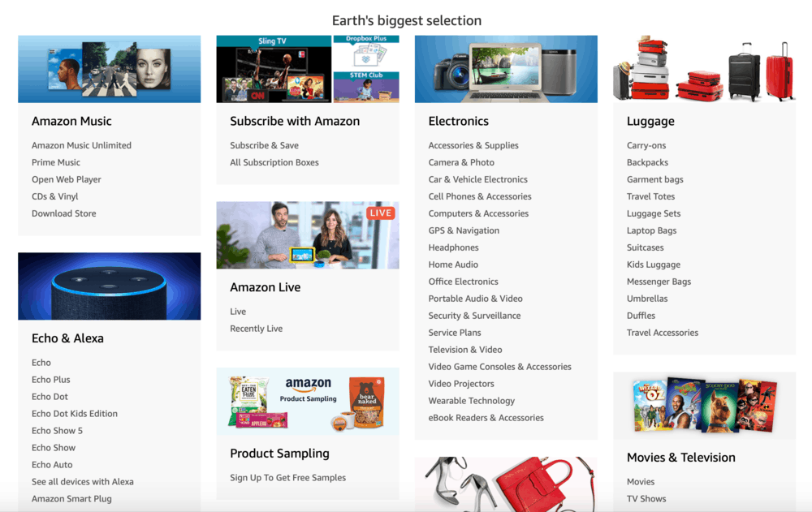Open the Subscribe with Amazon banner image
The width and height of the screenshot is (812, 512).
coord(307,69)
